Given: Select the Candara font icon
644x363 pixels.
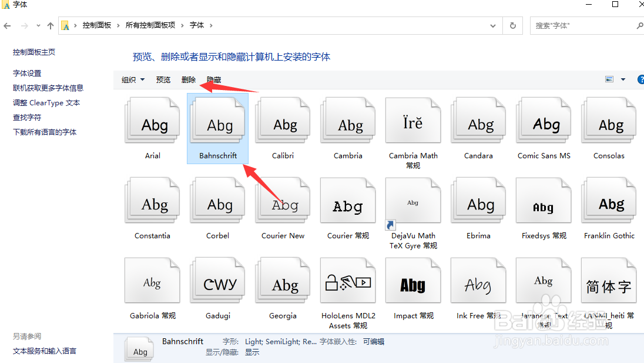Looking at the screenshot, I should (x=478, y=120).
